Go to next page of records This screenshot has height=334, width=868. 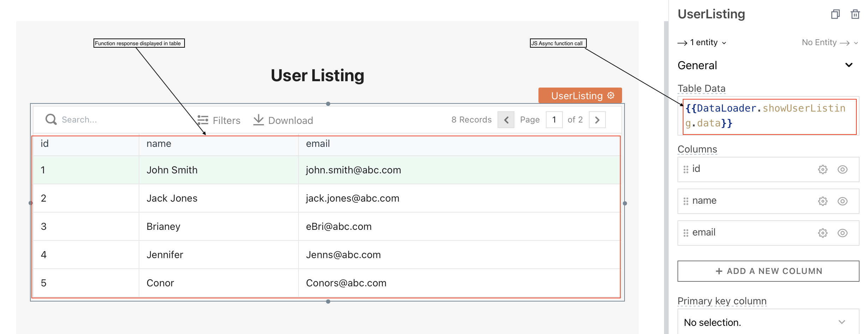597,119
